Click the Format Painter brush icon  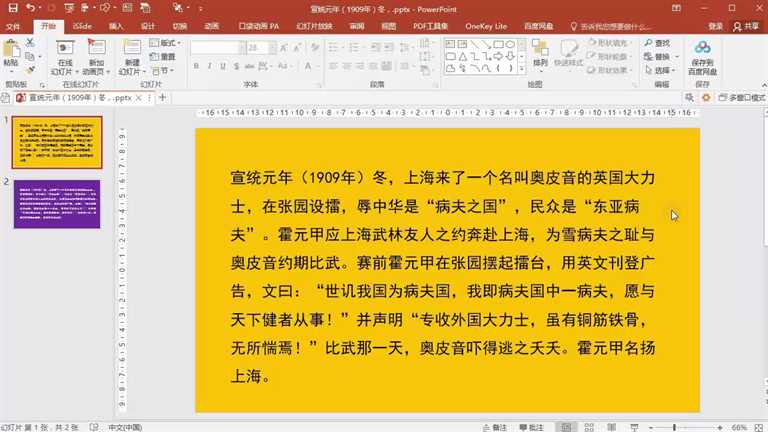(31, 70)
